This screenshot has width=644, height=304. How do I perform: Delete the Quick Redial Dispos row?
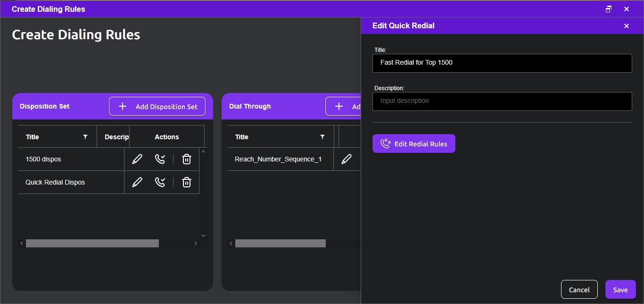pyautogui.click(x=187, y=182)
